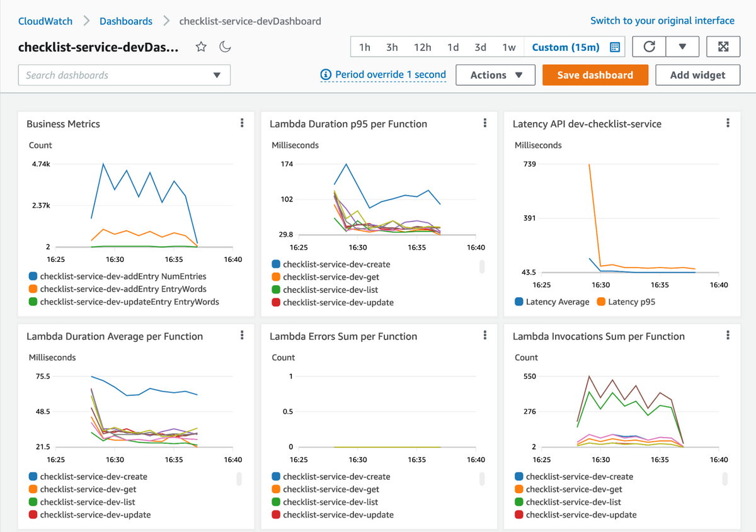Click checklist-service-dev-get label in Lambda Duration p95 legend
This screenshot has width=756, height=532.
click(331, 277)
